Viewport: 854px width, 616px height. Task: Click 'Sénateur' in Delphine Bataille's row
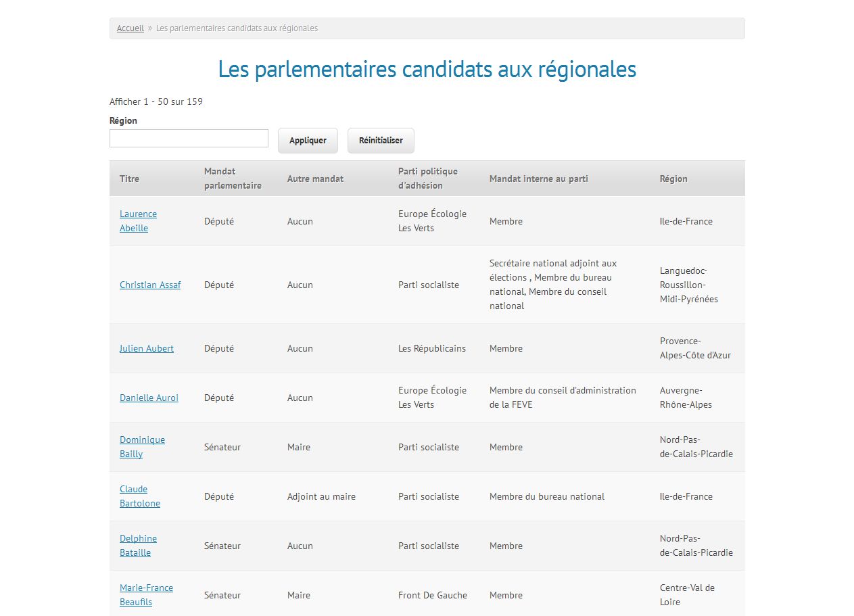(222, 546)
